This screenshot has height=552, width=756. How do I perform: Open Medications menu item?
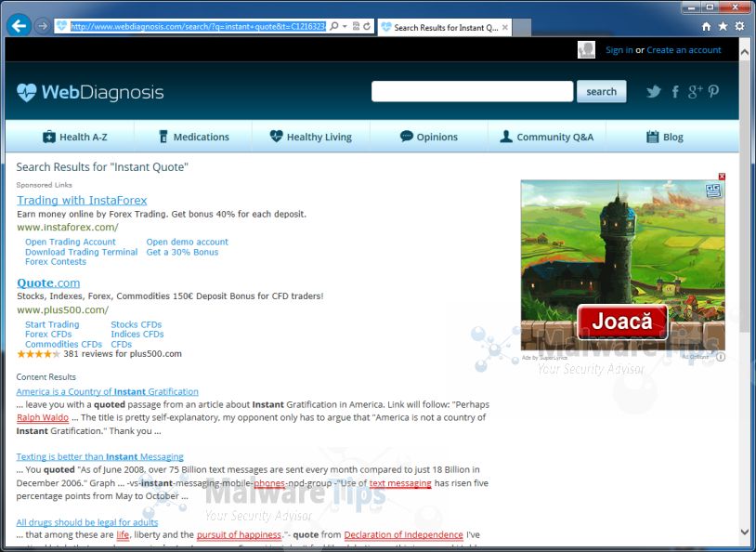pos(194,137)
